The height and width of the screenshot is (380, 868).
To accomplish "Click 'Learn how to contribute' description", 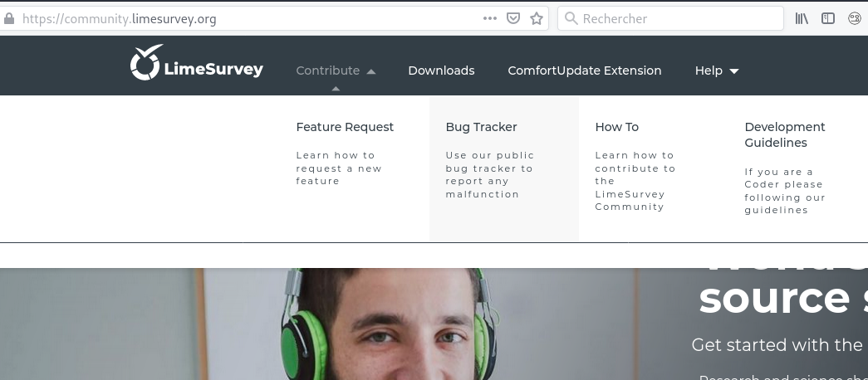I will click(x=635, y=181).
